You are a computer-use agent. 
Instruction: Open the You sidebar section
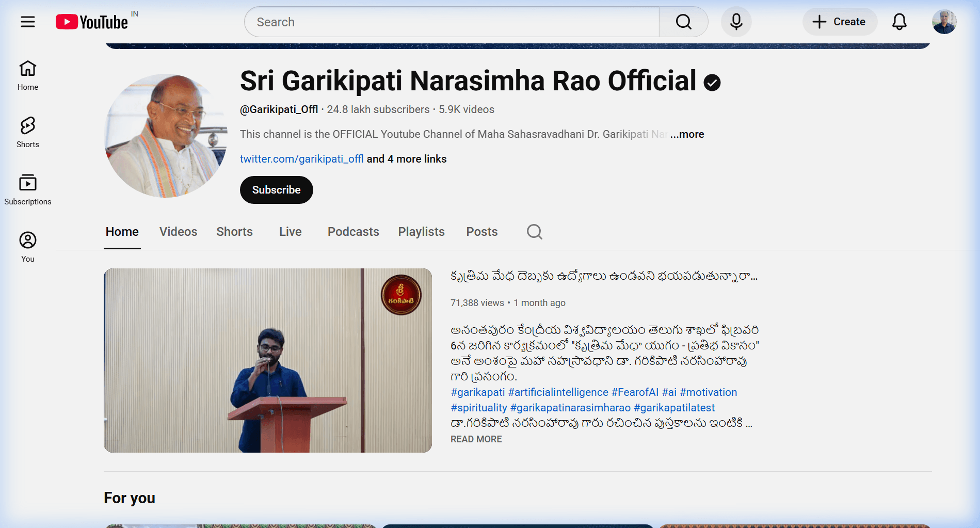point(28,247)
